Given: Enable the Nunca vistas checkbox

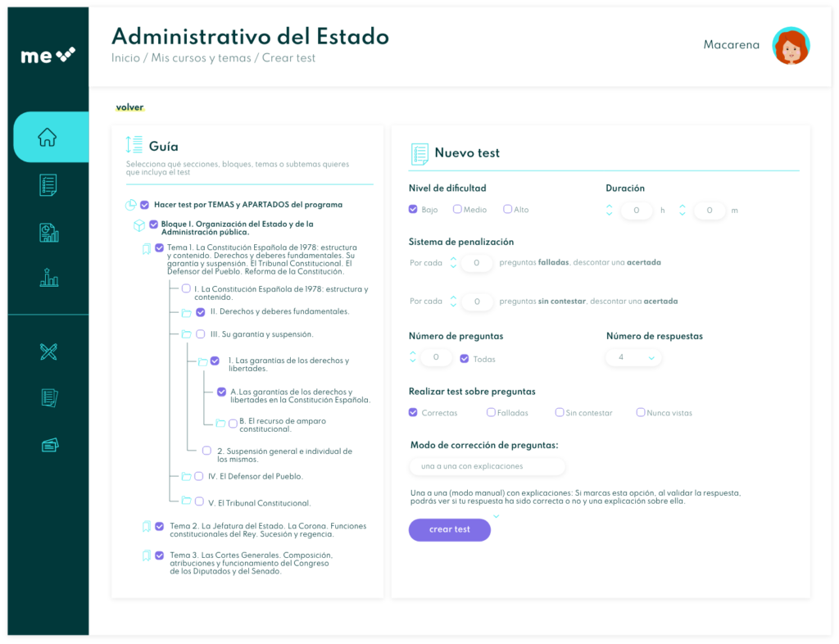Looking at the screenshot, I should [x=641, y=412].
